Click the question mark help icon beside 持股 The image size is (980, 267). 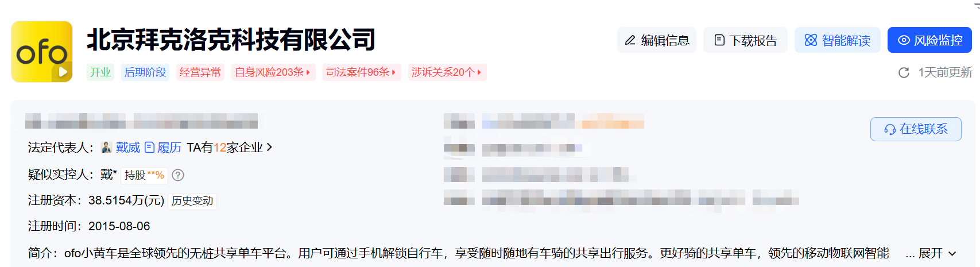[178, 175]
